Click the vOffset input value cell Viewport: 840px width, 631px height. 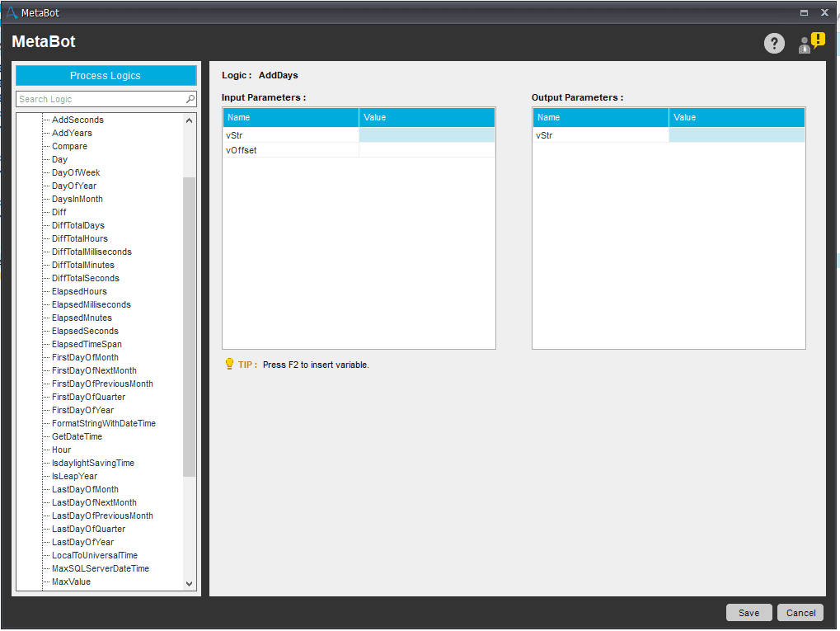[x=426, y=150]
